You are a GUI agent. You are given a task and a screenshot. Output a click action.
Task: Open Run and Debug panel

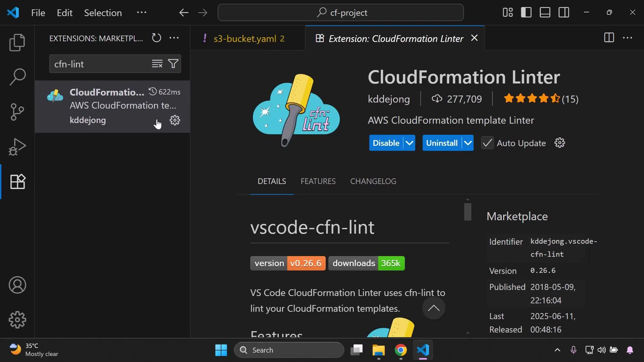point(17,147)
